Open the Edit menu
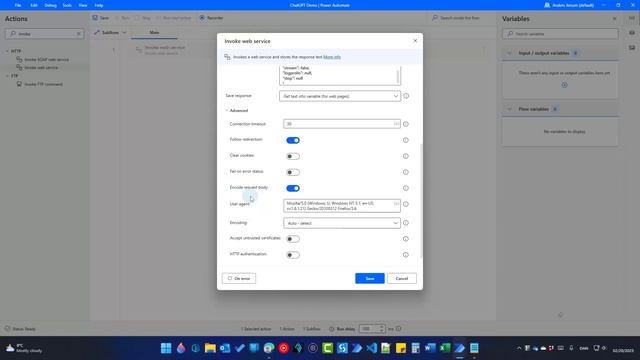The image size is (640, 360). pyautogui.click(x=34, y=5)
